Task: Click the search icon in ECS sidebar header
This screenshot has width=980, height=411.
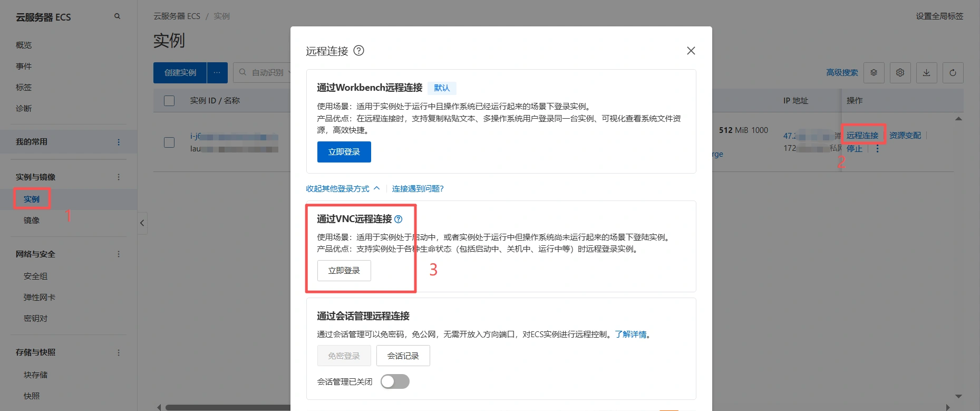Action: (x=117, y=16)
